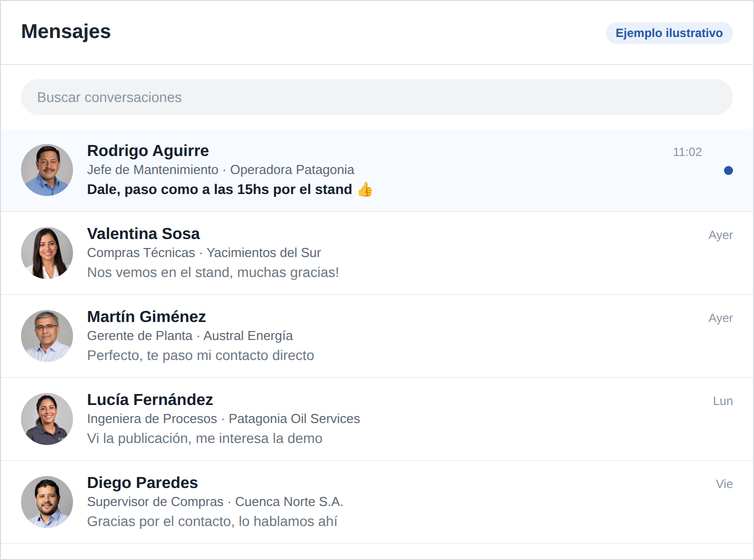Click the unread blue dot on Rodrigo's message
This screenshot has width=754, height=560.
(728, 170)
